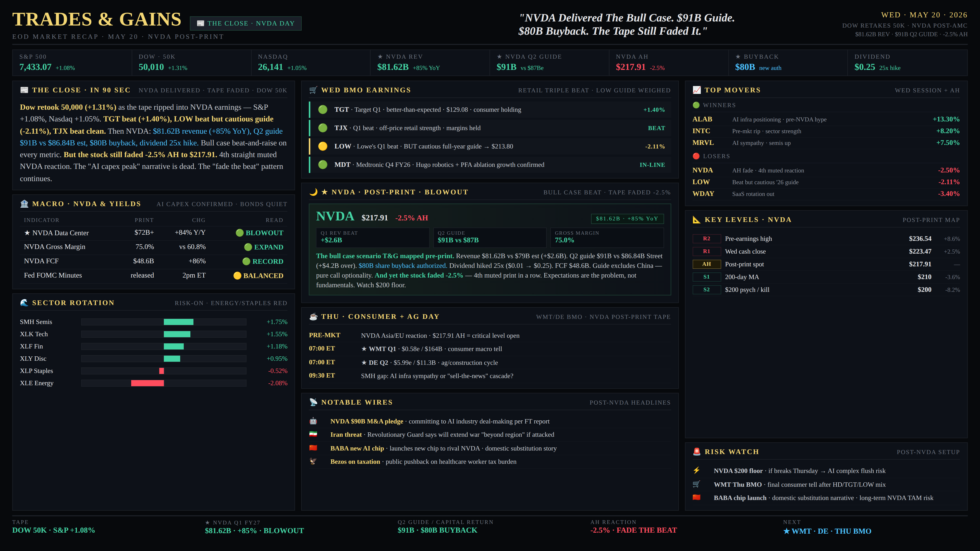
Task: Click the yellow status dot on LOW row
Action: coord(323,146)
